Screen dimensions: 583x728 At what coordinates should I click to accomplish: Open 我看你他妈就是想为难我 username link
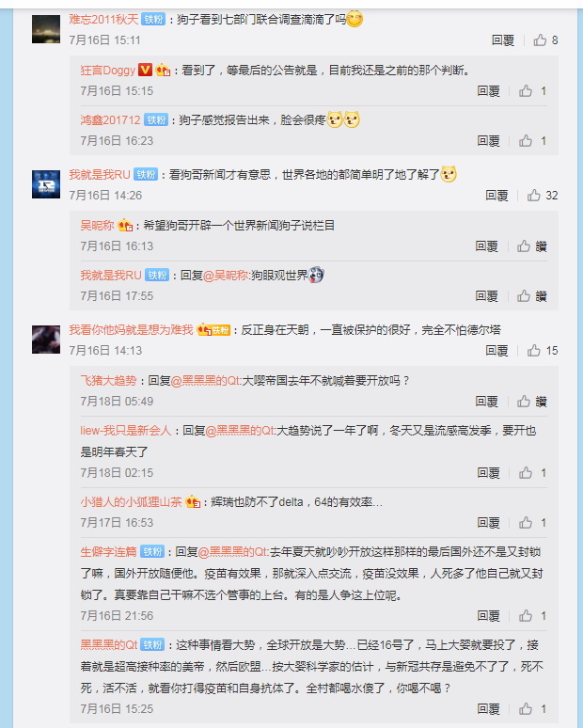coord(131,329)
